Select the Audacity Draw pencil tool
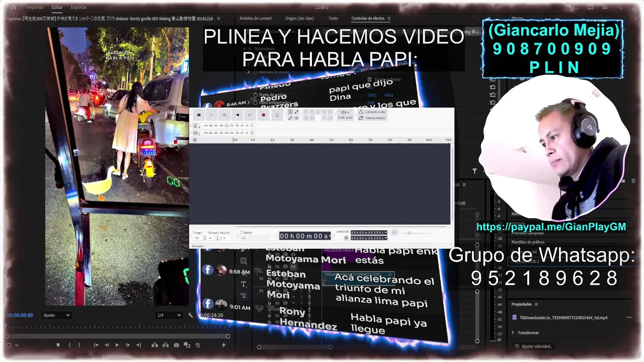This screenshot has width=644, height=362. (x=290, y=118)
